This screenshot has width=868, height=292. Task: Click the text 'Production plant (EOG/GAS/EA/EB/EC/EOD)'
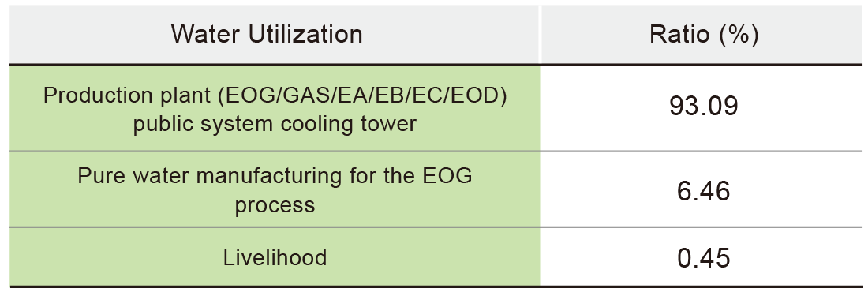pyautogui.click(x=275, y=95)
